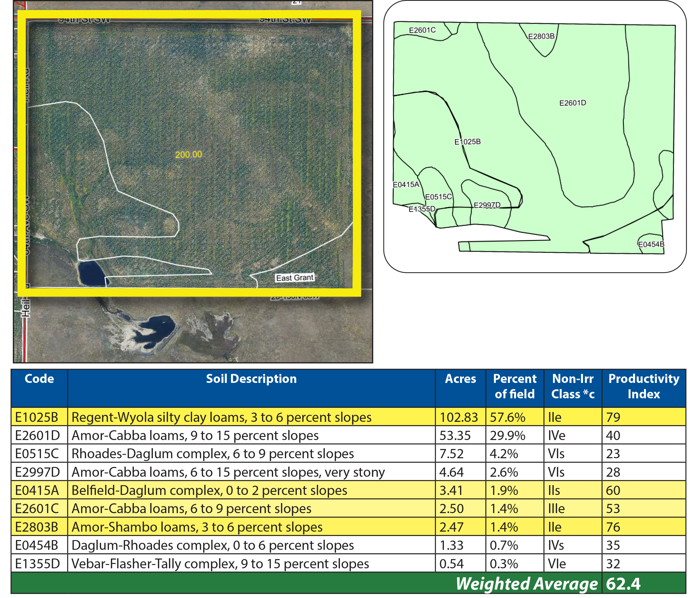This screenshot has width=700, height=598.
Task: Click the East Grant label on aerial photo
Action: coord(295,278)
